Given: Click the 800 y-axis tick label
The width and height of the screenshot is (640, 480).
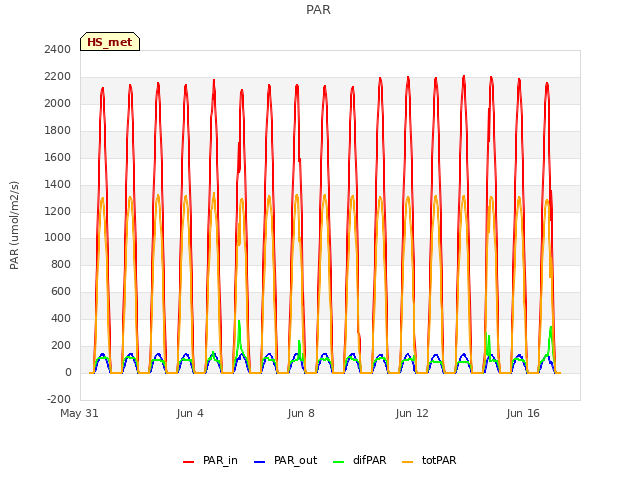Looking at the screenshot, I should [61, 264].
